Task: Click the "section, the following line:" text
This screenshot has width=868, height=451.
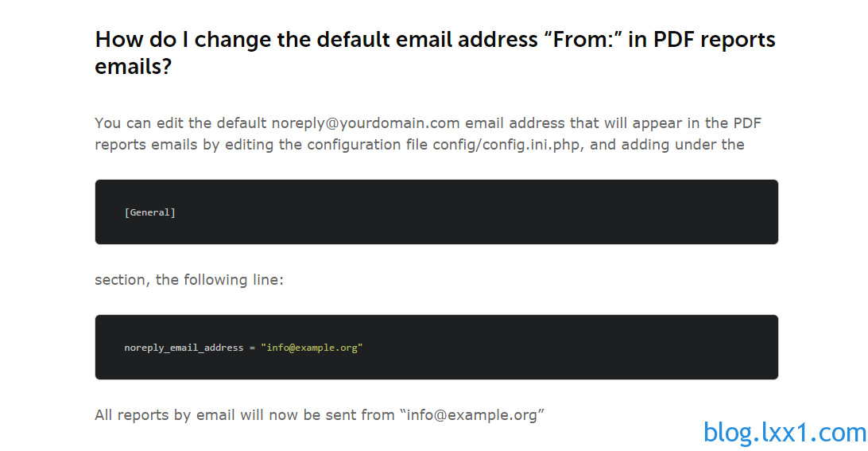Action: 188,280
